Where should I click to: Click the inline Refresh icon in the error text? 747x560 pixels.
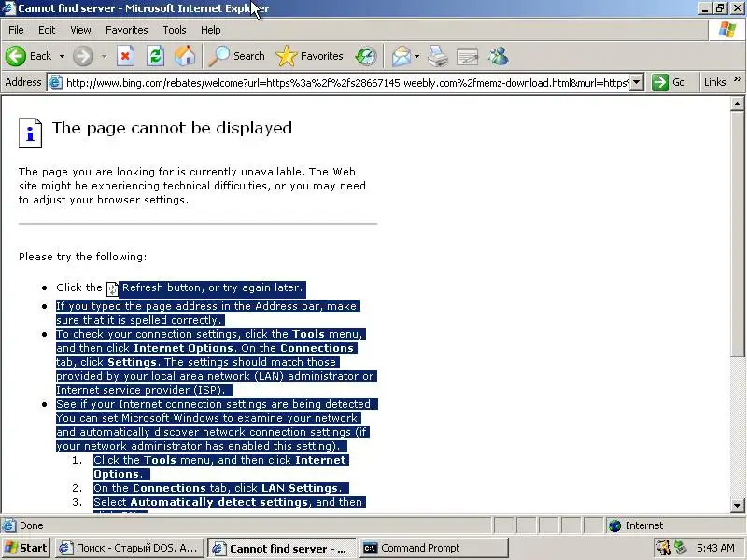[x=112, y=288]
